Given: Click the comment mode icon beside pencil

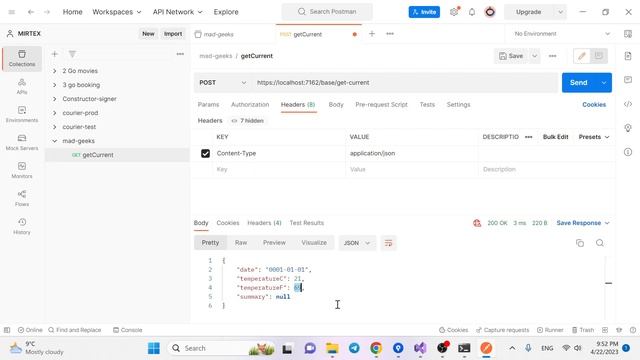Looking at the screenshot, I should coord(599,56).
